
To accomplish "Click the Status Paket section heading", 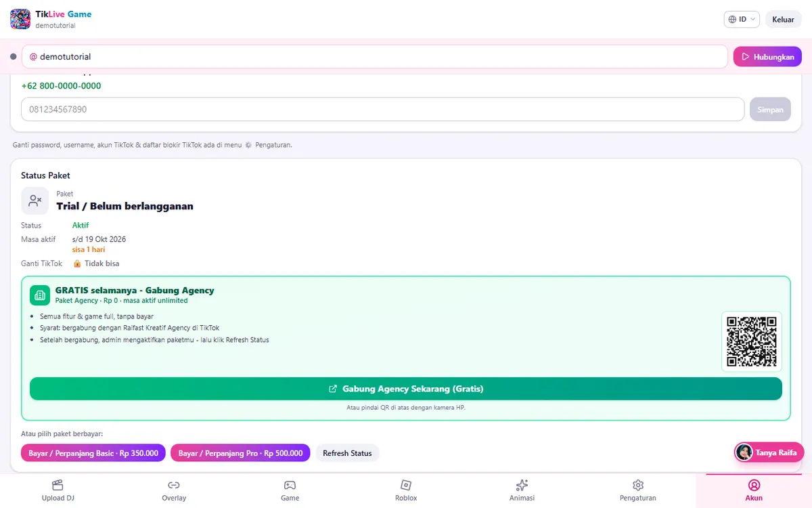I will tap(45, 175).
